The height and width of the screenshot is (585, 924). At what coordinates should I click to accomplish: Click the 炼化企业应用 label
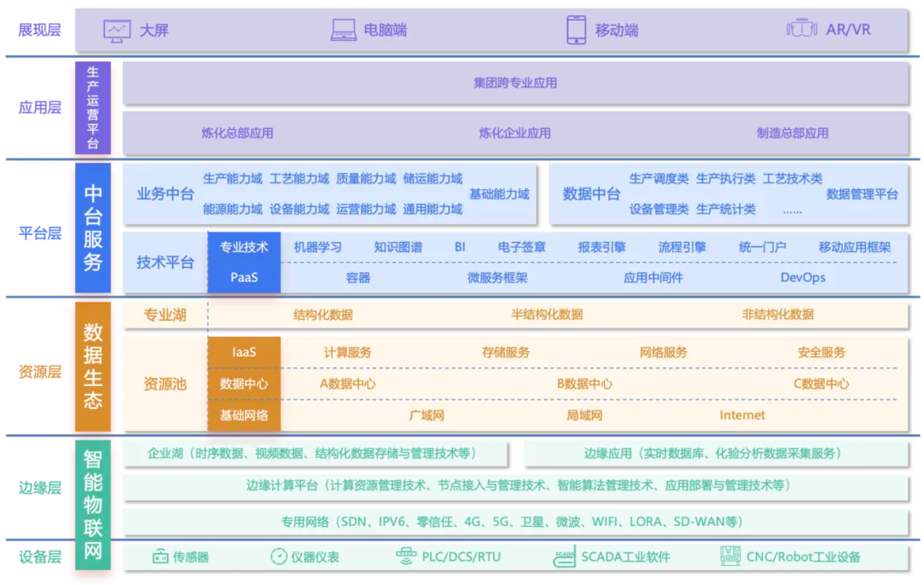point(515,133)
